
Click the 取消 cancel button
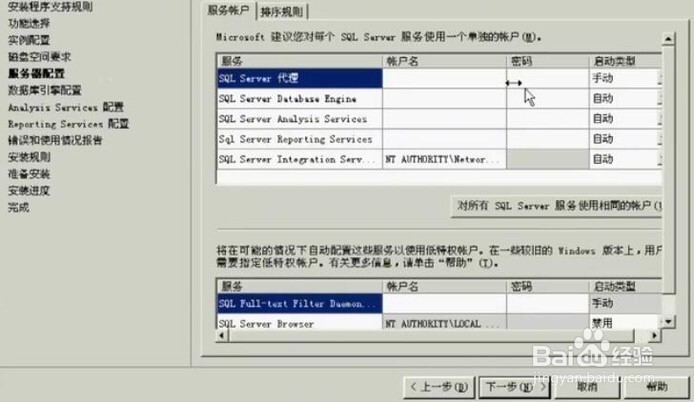tap(587, 387)
